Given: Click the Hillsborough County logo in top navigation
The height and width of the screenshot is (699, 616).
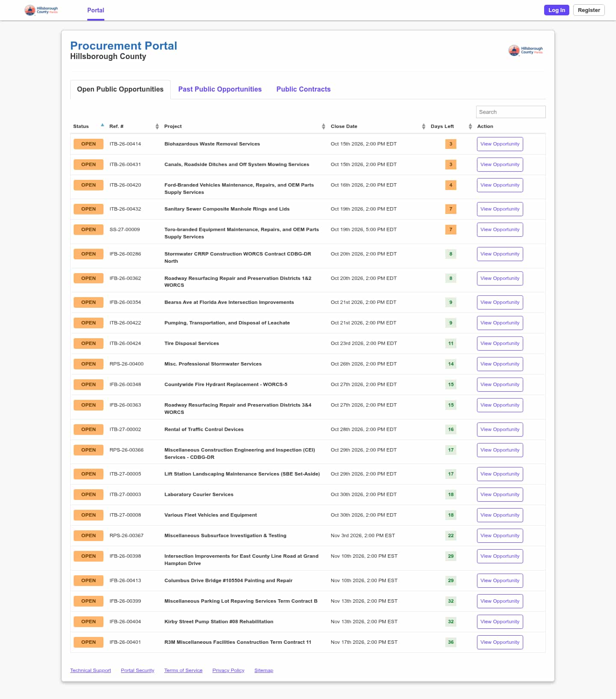Looking at the screenshot, I should [41, 10].
